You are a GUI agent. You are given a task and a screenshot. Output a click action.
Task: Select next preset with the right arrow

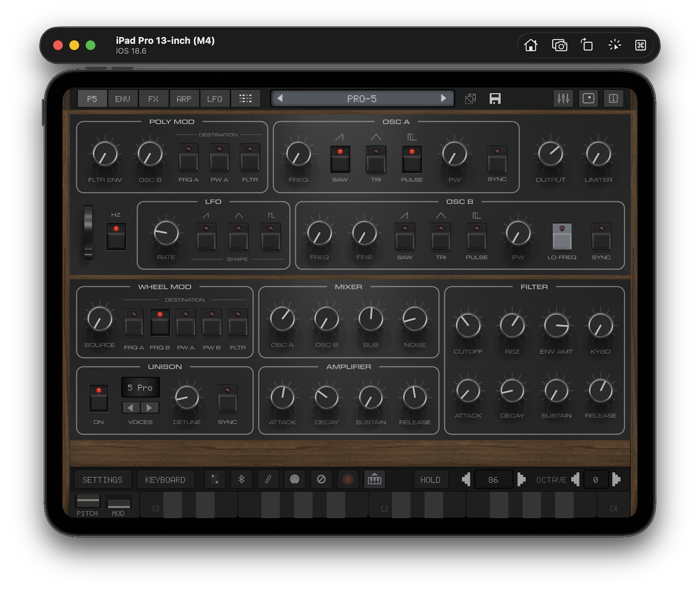click(x=444, y=99)
